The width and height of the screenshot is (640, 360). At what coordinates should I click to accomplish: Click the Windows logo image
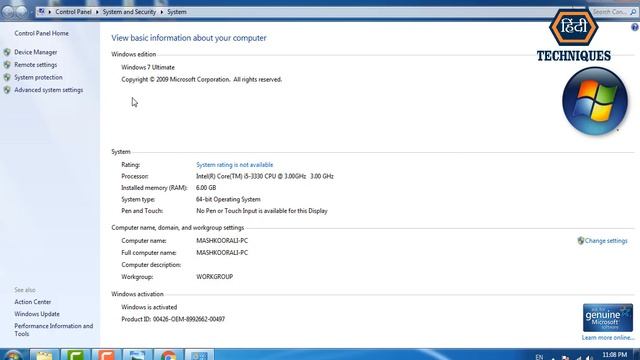[x=595, y=101]
